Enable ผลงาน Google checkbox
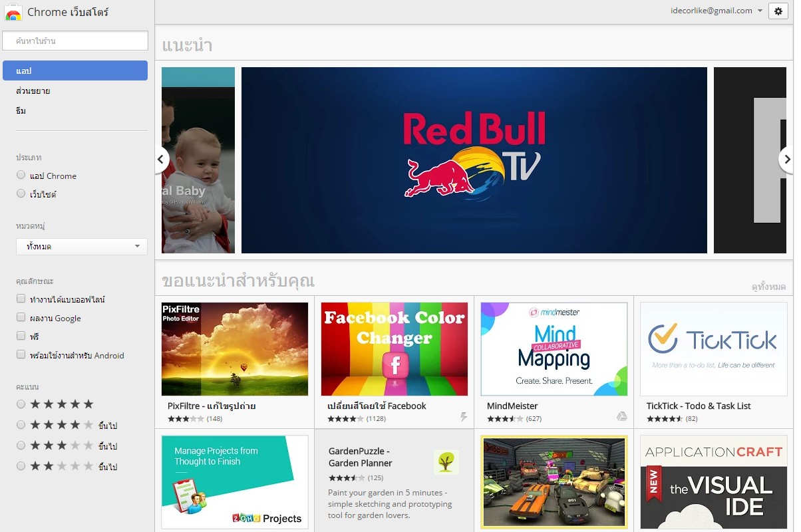 [x=21, y=317]
